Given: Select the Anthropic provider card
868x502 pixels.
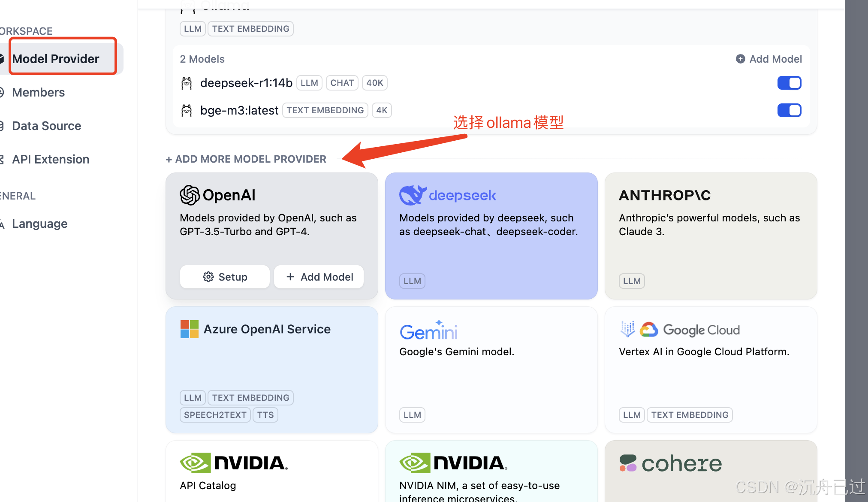Looking at the screenshot, I should pos(711,236).
